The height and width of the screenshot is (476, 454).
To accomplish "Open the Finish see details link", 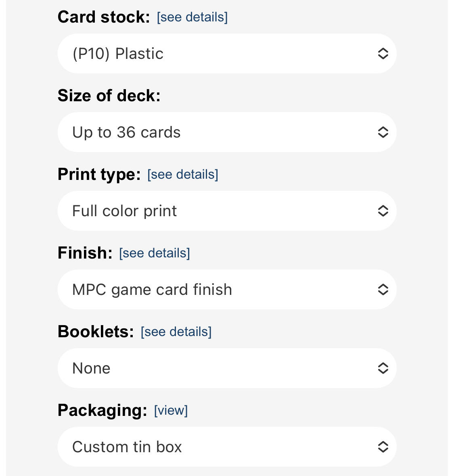I will 155,253.
